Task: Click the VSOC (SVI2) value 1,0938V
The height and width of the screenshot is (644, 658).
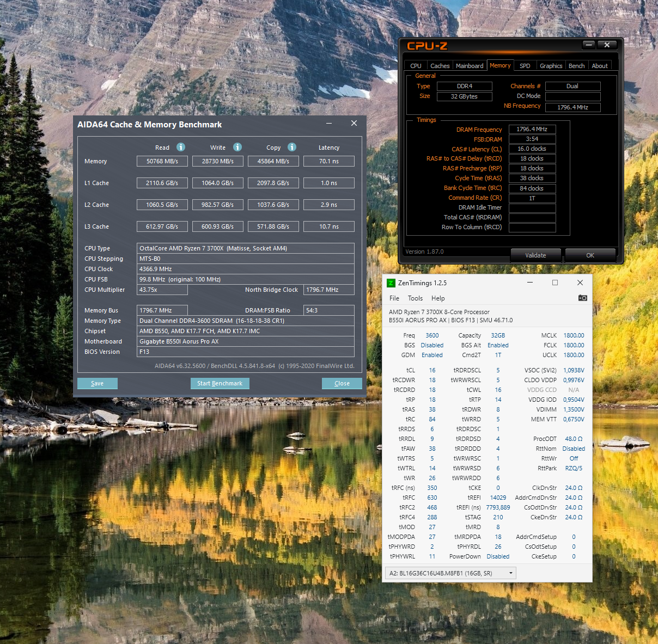Action: [x=574, y=370]
